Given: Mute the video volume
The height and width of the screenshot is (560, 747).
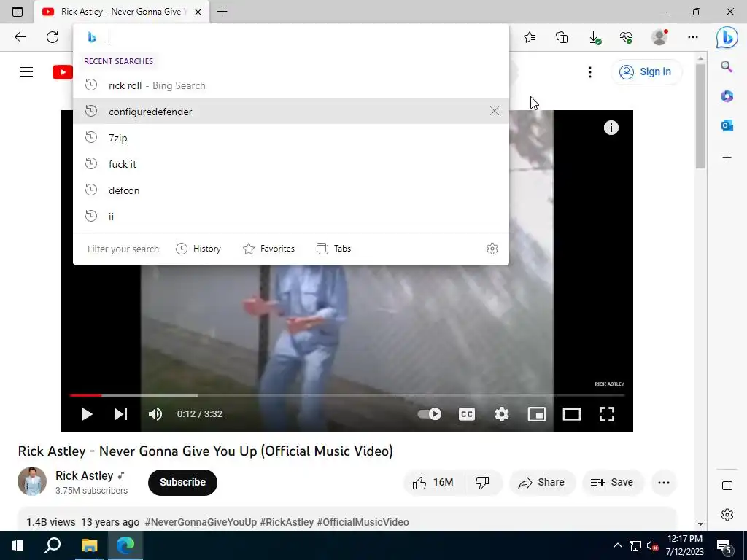Looking at the screenshot, I should pos(155,414).
